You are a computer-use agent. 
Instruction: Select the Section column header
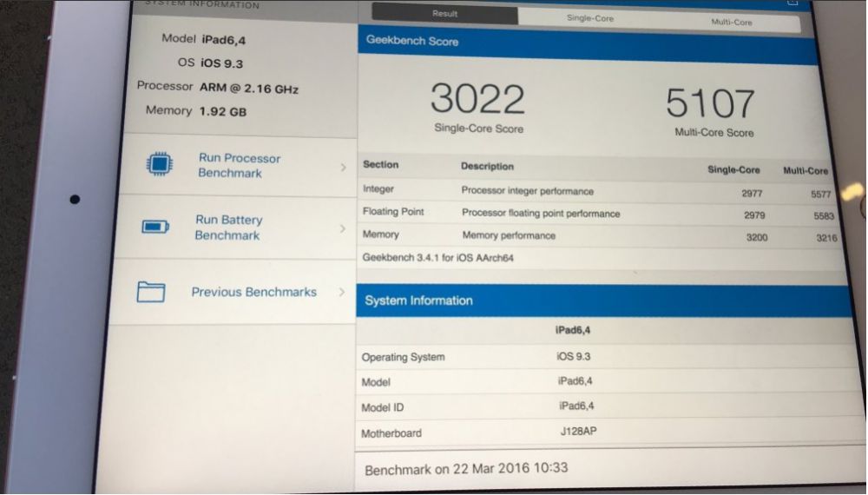[380, 164]
